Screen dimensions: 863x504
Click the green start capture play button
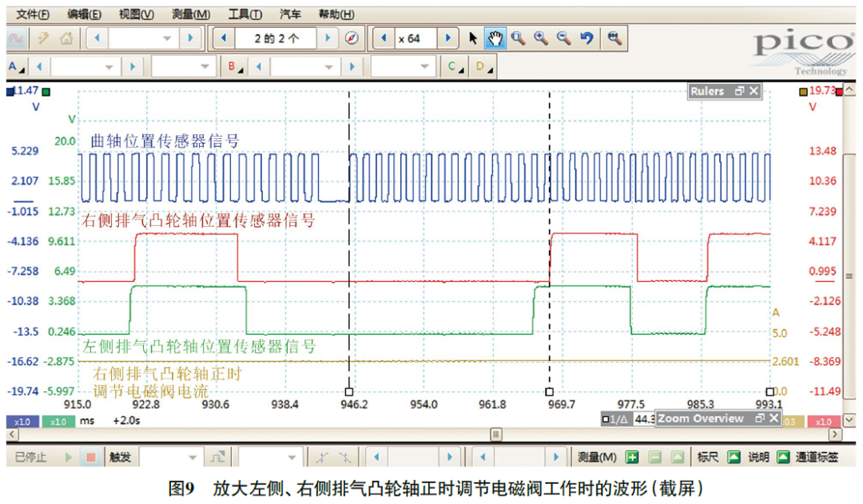68,457
